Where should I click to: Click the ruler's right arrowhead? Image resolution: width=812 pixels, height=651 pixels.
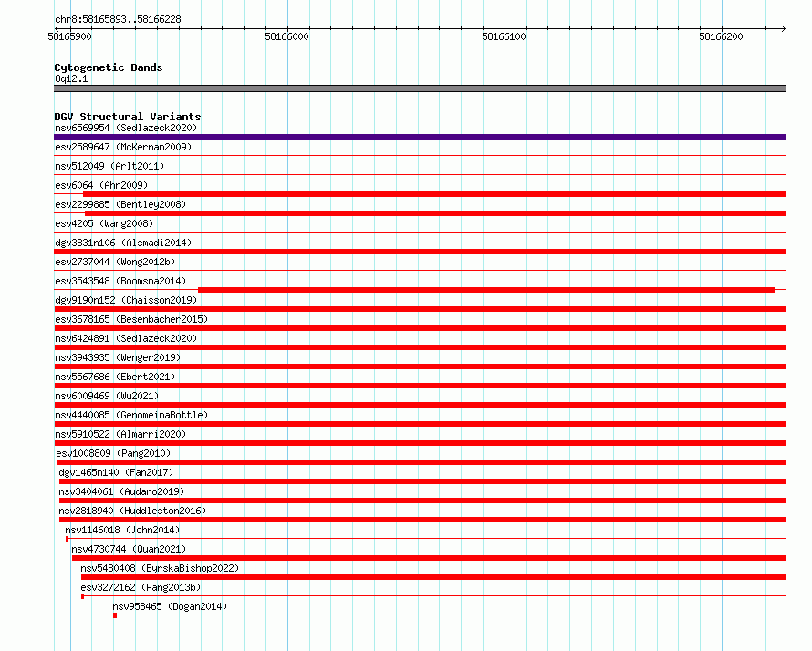coord(784,28)
